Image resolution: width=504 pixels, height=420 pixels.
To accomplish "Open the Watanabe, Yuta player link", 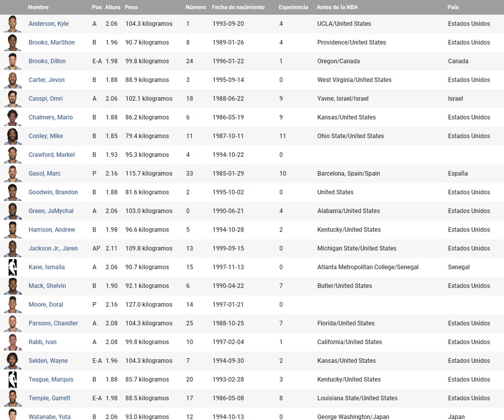I will tap(50, 417).
